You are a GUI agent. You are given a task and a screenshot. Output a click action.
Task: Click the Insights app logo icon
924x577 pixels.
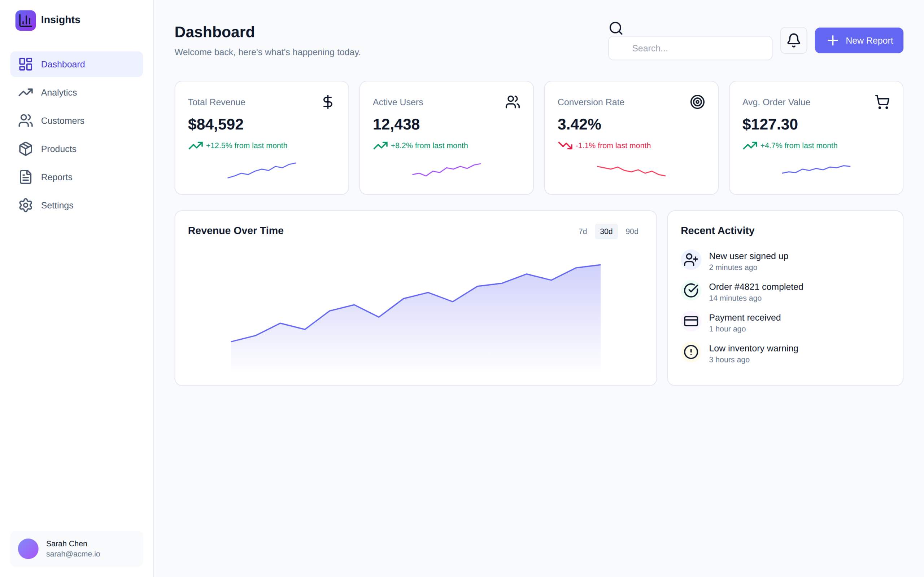point(25,21)
